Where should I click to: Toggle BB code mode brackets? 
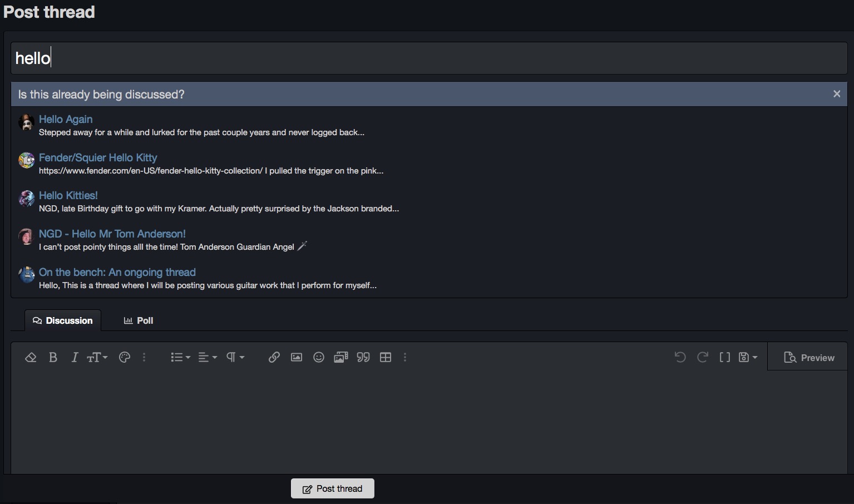[x=724, y=358]
